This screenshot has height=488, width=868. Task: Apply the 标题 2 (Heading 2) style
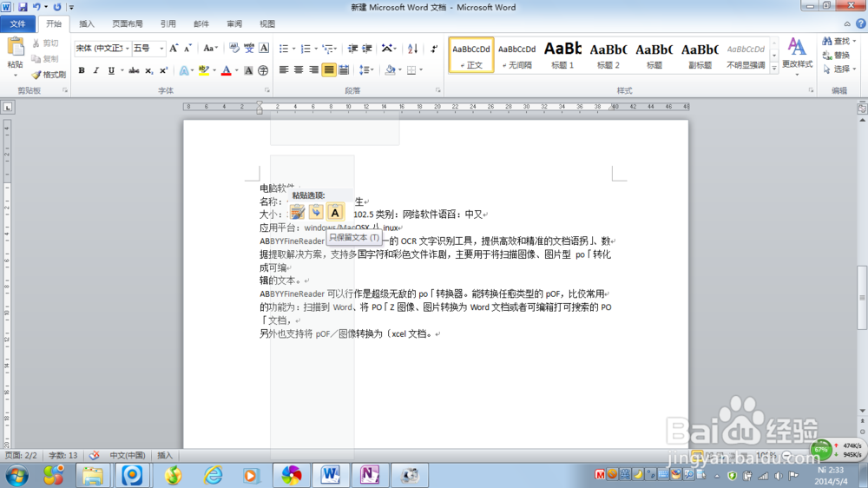(608, 55)
